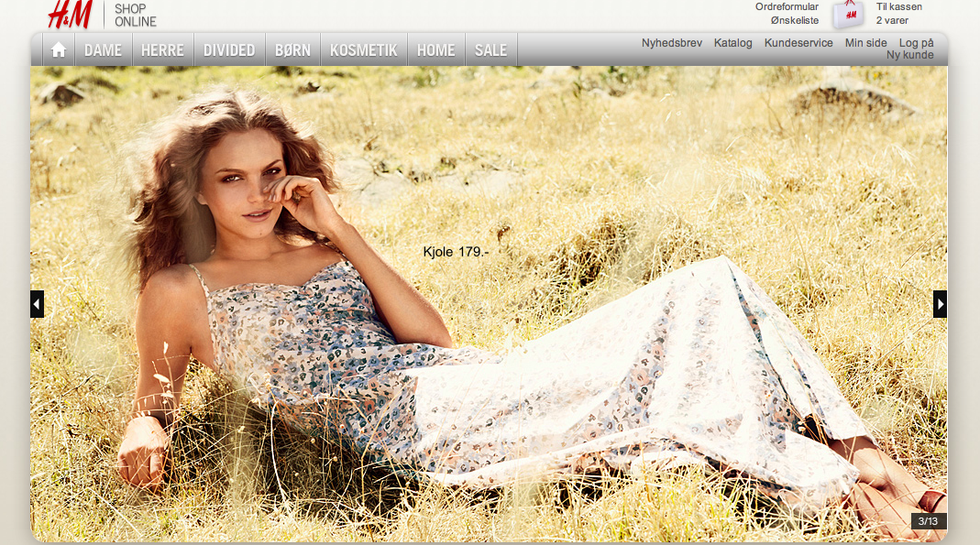The width and height of the screenshot is (980, 545).
Task: View the SALE section
Action: tap(490, 50)
